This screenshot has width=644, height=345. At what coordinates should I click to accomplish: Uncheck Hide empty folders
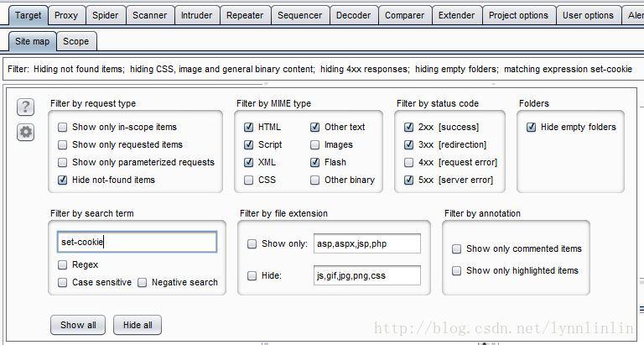click(532, 128)
